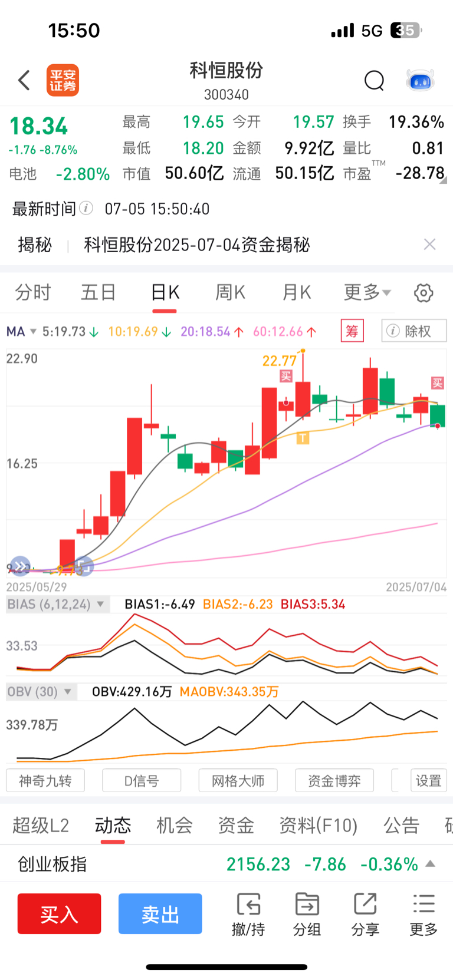Screen dimensions: 453x980
Task: Tap the 换手 19.36% value
Action: tap(416, 122)
